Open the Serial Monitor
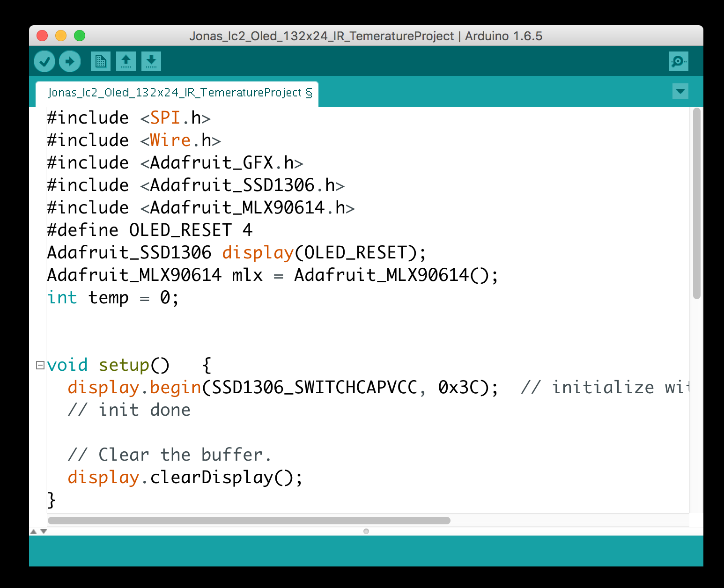 [679, 61]
